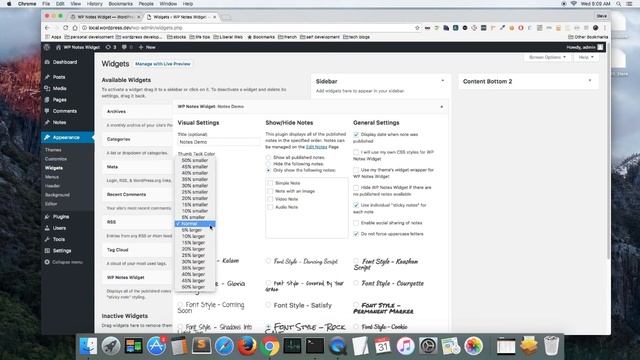Select Hide the following notes radio
This screenshot has height=360, width=640.
[x=268, y=164]
